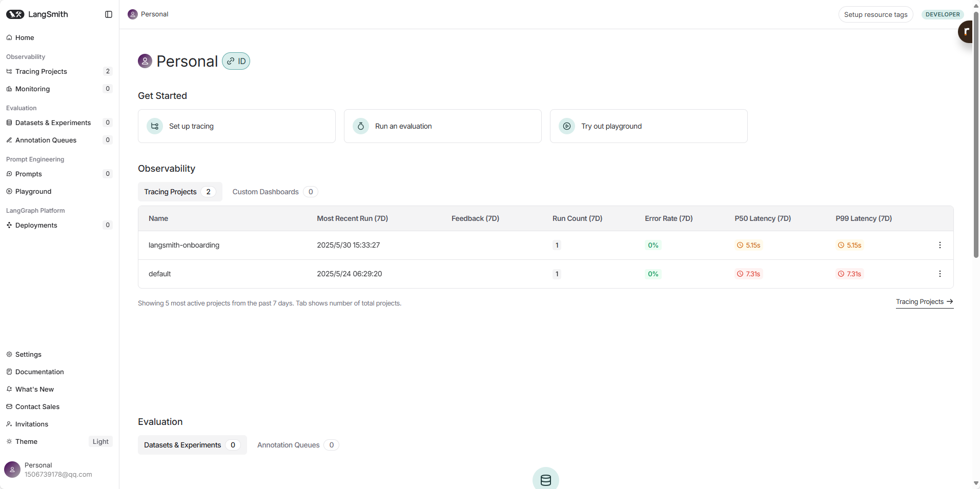Image resolution: width=980 pixels, height=489 pixels.
Task: Click the Home icon in sidebar
Action: (x=9, y=37)
